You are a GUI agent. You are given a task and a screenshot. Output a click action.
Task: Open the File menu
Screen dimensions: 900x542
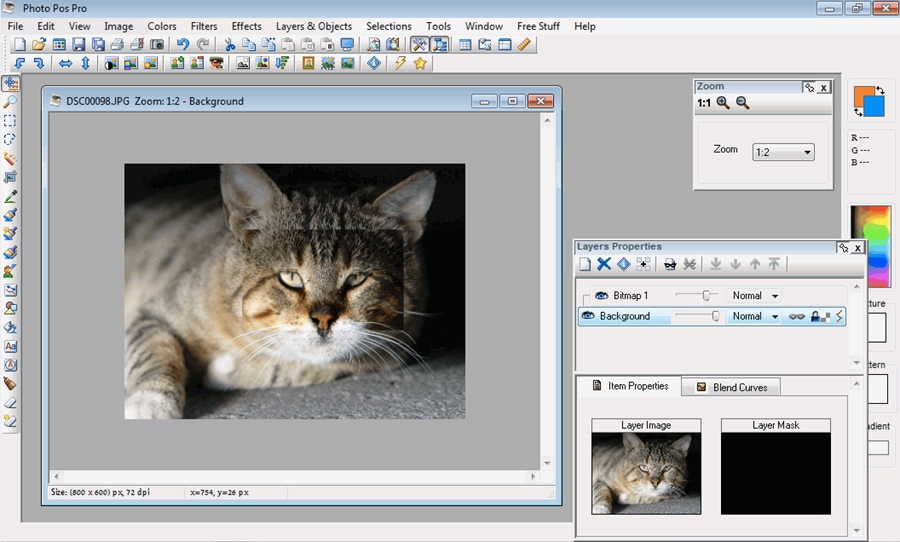click(15, 26)
